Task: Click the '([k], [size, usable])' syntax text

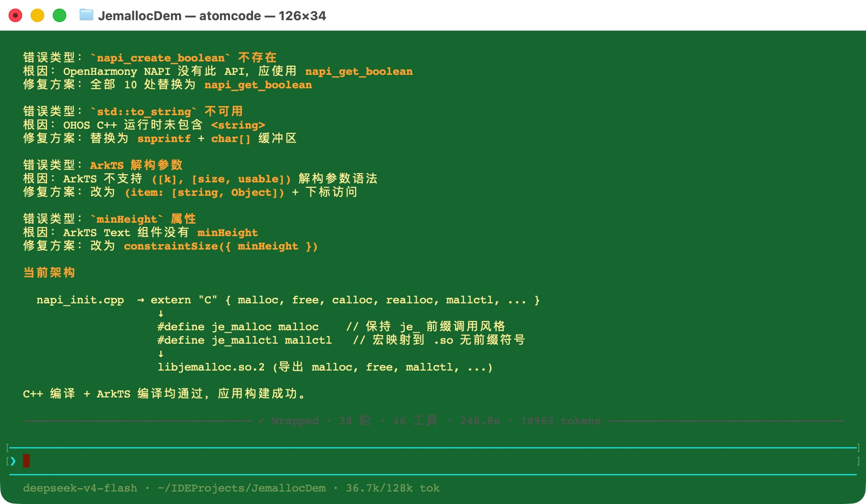Action: pos(221,179)
